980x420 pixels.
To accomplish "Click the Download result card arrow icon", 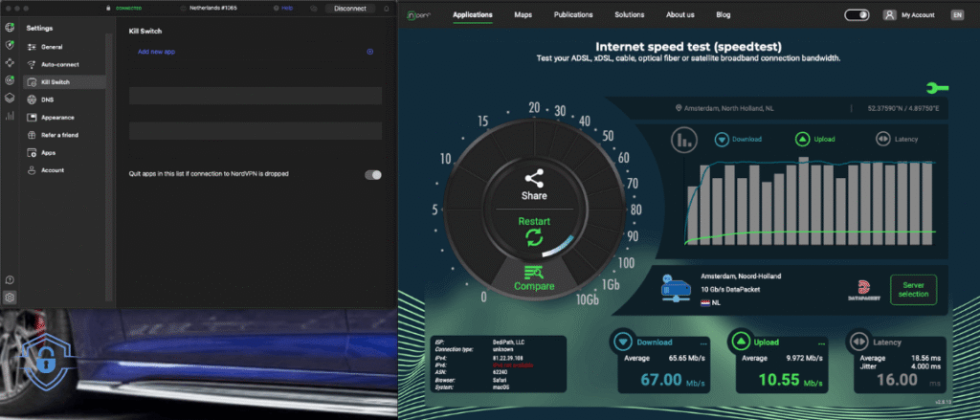I will click(x=623, y=342).
